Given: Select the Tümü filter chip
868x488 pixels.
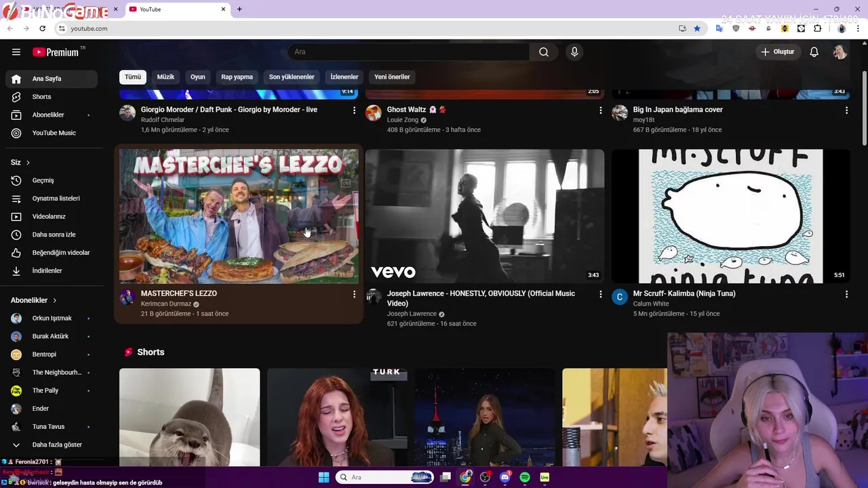Looking at the screenshot, I should pyautogui.click(x=133, y=77).
